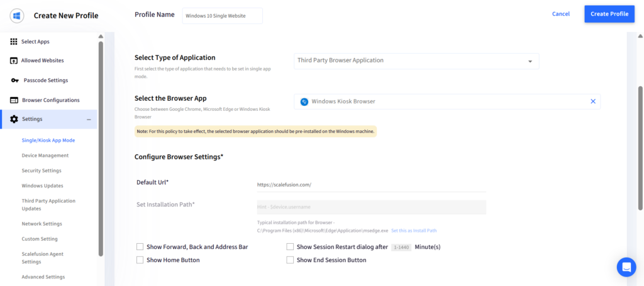Click the Windows Kiosk Browser app icon
This screenshot has width=644, height=286.
click(304, 101)
